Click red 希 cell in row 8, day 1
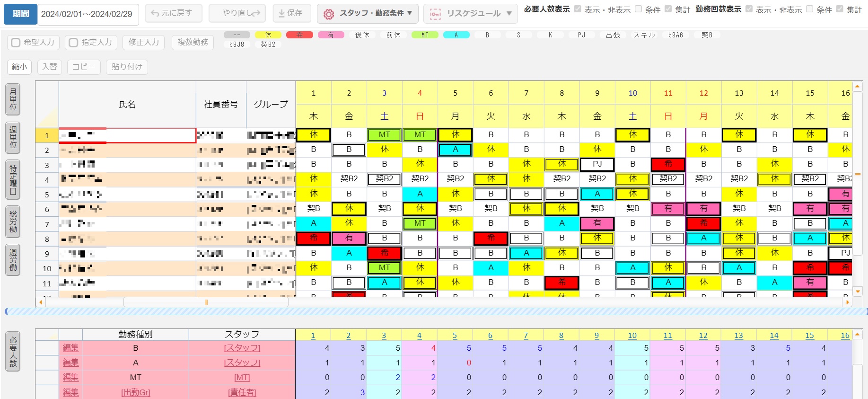 point(314,238)
